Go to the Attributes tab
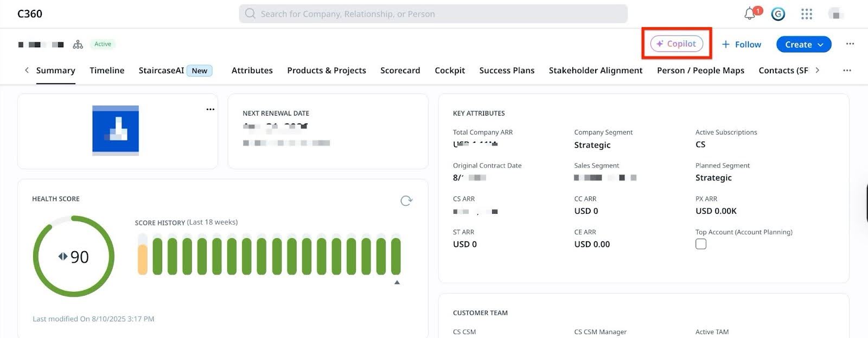The width and height of the screenshot is (868, 338). pyautogui.click(x=252, y=71)
